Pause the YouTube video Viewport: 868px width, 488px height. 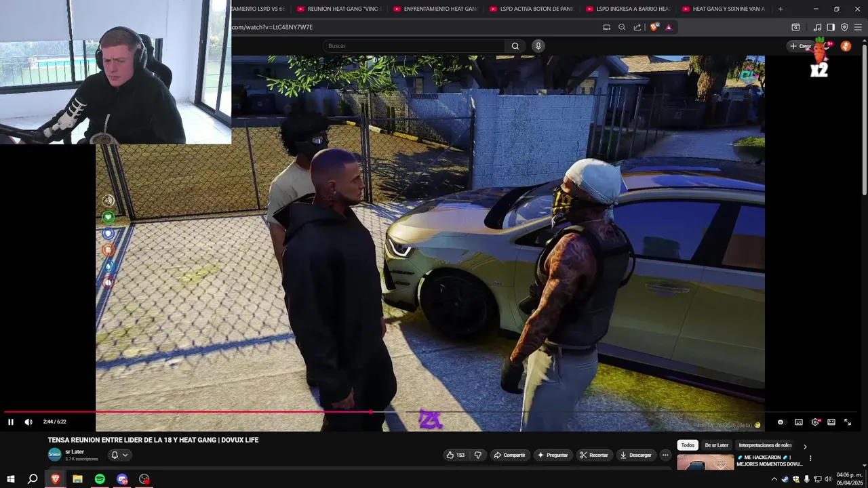click(10, 422)
